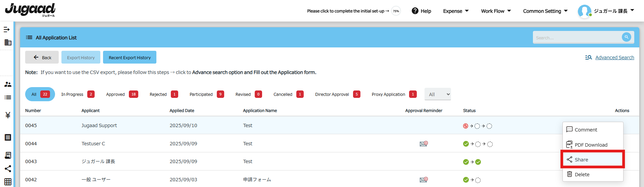Switch to the In Progress tab
This screenshot has height=187, width=644.
(x=78, y=94)
